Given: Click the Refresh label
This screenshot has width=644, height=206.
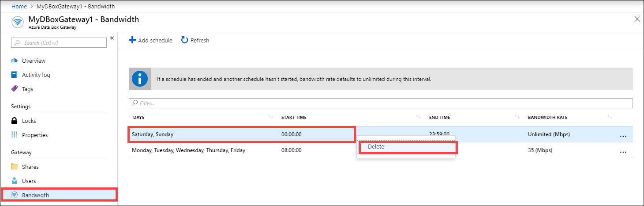Looking at the screenshot, I should click(x=200, y=40).
